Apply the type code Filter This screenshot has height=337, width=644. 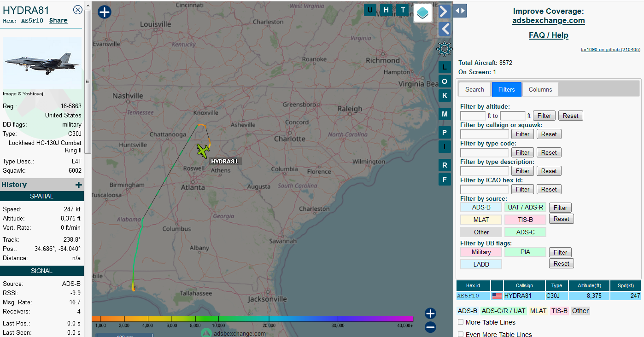click(x=522, y=152)
